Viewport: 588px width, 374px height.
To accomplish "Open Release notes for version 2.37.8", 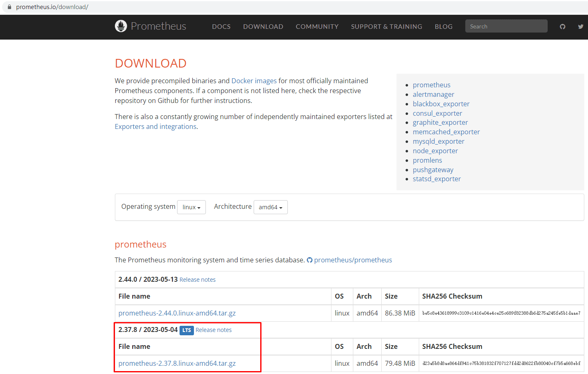I will (x=214, y=330).
